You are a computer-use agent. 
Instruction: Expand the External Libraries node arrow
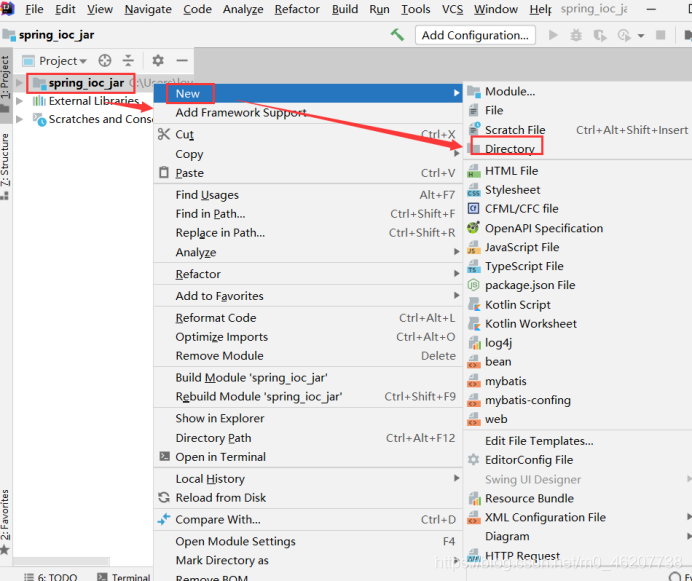click(x=19, y=101)
